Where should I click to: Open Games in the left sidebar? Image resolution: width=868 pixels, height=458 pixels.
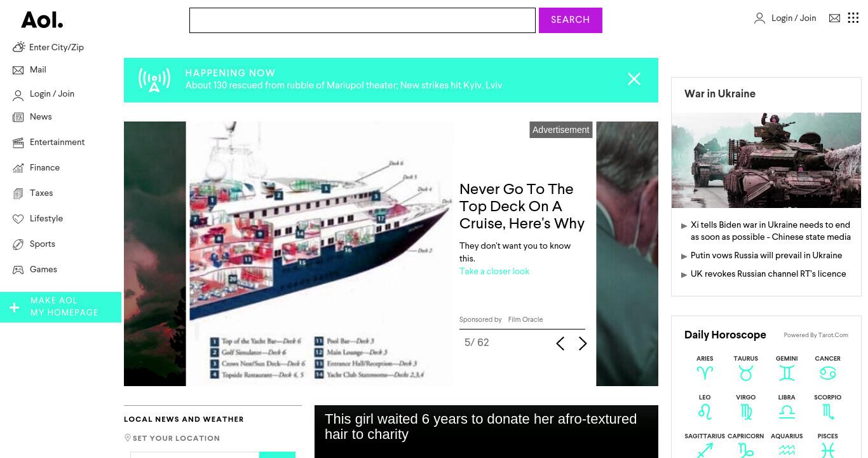coord(43,270)
